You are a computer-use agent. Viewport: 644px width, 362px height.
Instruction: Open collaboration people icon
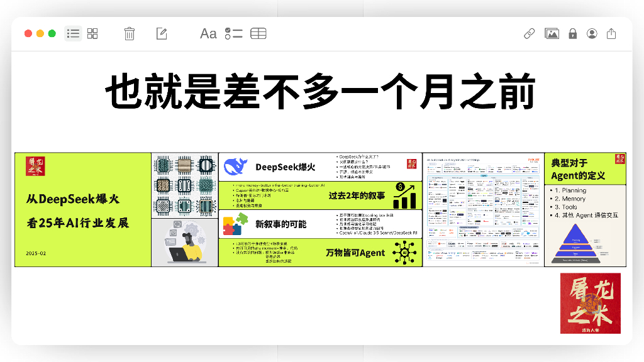click(592, 34)
